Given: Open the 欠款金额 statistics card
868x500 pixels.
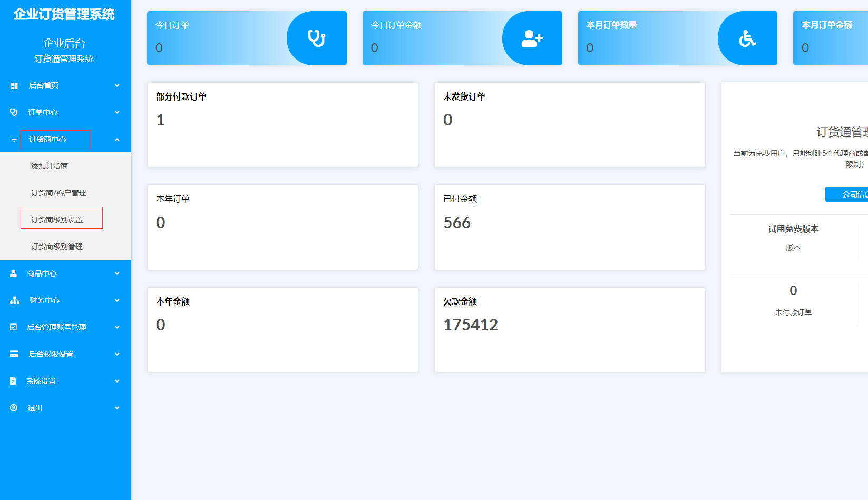Looking at the screenshot, I should [x=569, y=329].
